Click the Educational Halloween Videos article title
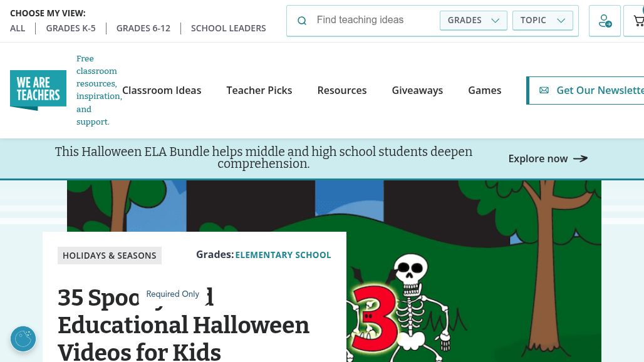The width and height of the screenshot is (644, 362). click(183, 325)
